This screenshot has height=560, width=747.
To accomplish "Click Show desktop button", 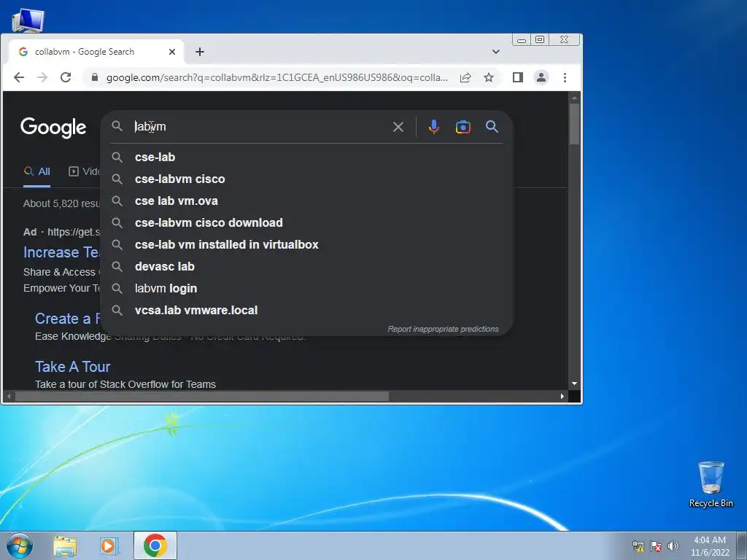I will pos(741,545).
